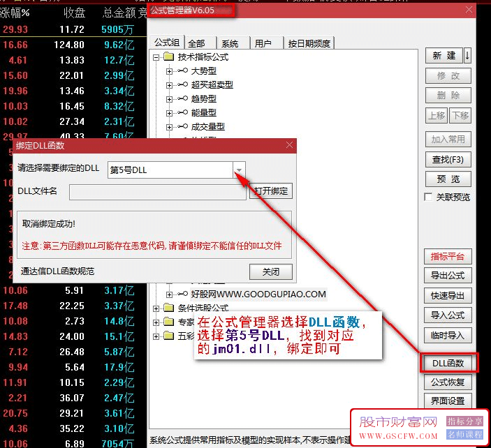Click the 临时导入 button

[x=448, y=336]
